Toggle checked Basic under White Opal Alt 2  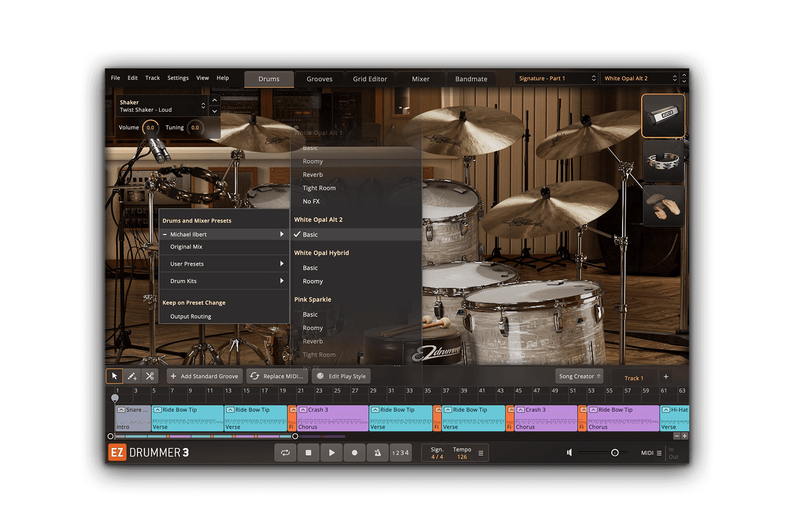click(356, 235)
